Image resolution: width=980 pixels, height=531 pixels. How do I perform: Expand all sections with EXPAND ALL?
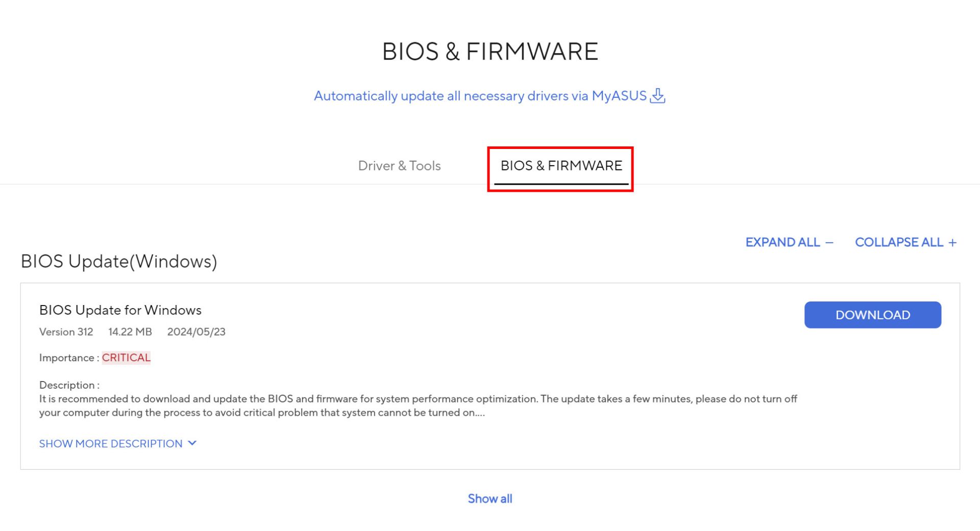tap(782, 242)
